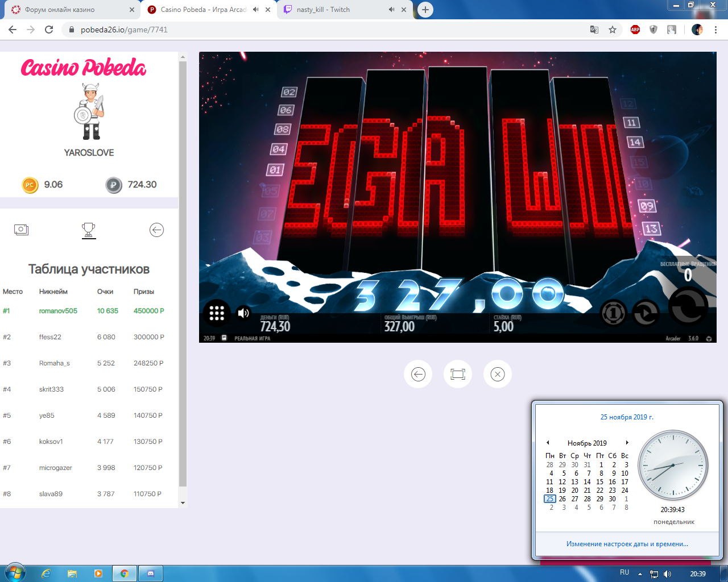Viewport: 728px width, 582px height.
Task: Close the game with the X circle
Action: point(498,374)
